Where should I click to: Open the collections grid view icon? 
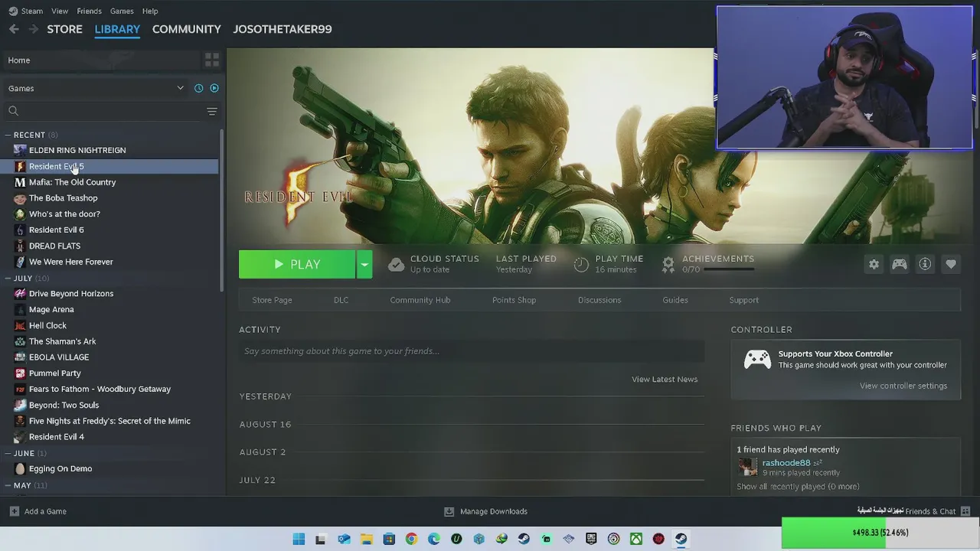pyautogui.click(x=212, y=60)
